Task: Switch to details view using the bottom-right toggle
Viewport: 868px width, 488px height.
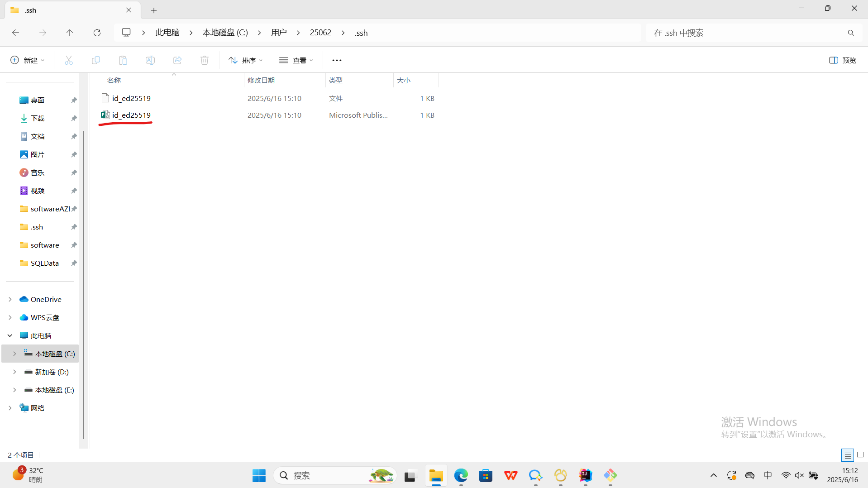Action: click(848, 455)
